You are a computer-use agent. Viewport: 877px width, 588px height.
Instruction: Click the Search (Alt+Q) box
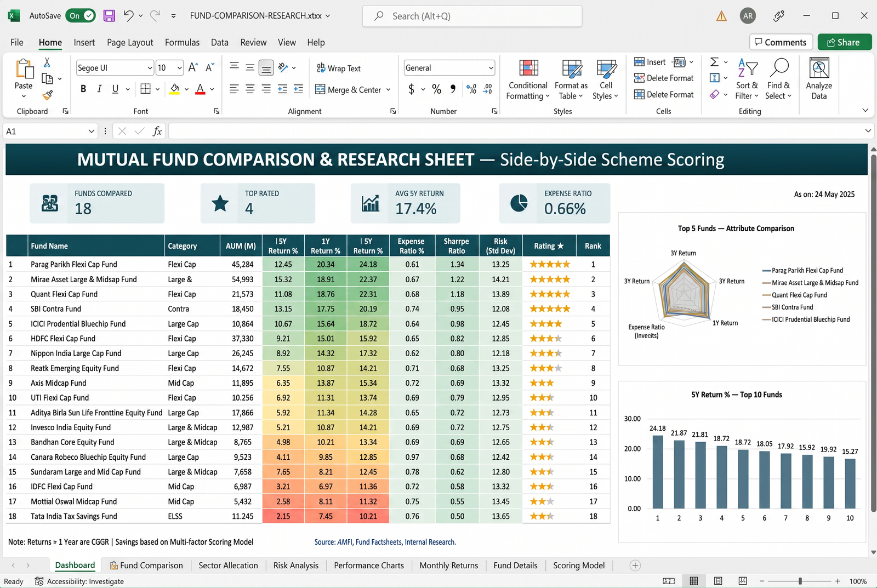pyautogui.click(x=472, y=16)
